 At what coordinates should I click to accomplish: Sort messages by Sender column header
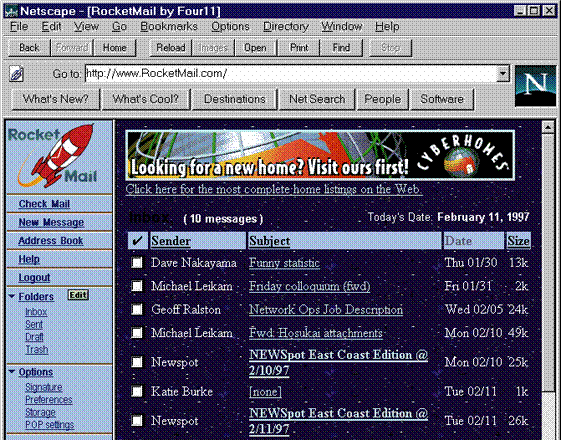click(x=171, y=241)
